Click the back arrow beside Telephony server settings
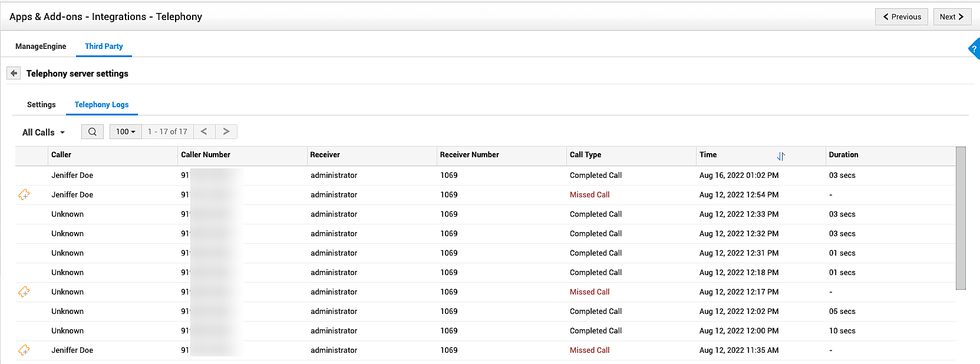Image resolution: width=980 pixels, height=364 pixels. point(14,74)
